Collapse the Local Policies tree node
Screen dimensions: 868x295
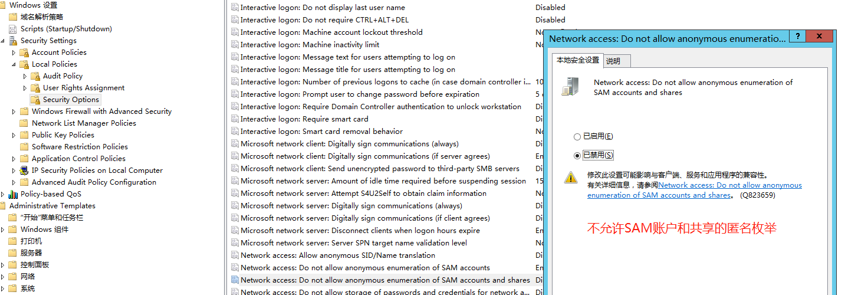click(14, 64)
